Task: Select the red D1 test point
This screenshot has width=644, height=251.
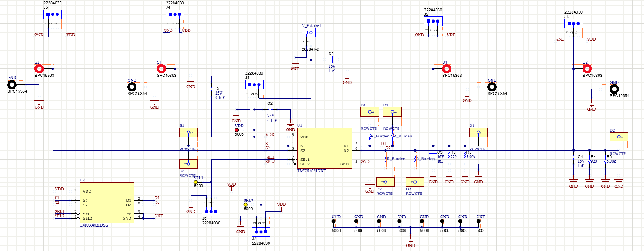Action: click(x=447, y=68)
